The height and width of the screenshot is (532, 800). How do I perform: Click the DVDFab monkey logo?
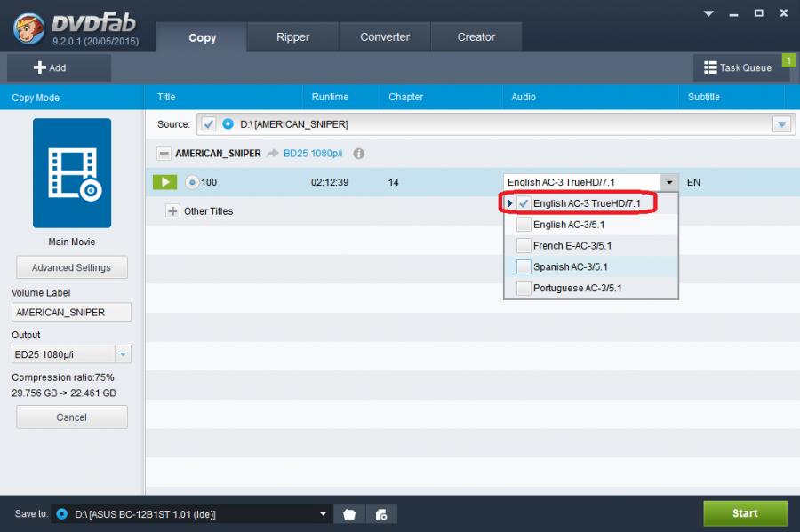point(29,28)
